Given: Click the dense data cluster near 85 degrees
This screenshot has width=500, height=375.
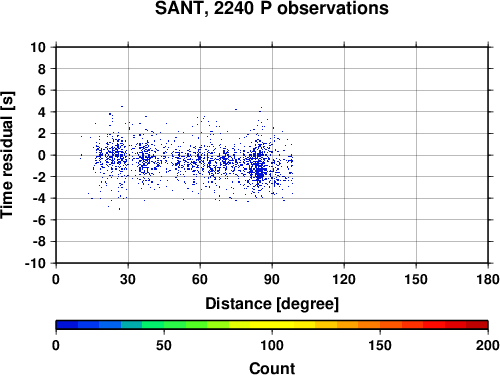Looking at the screenshot, I should pos(260,167).
